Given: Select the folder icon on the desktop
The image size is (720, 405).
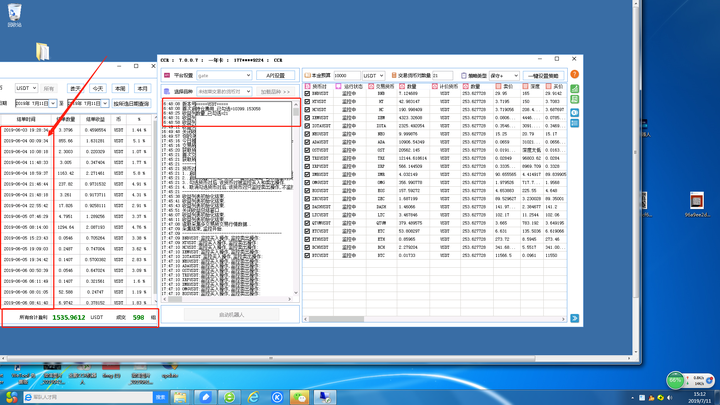Looking at the screenshot, I should [42, 51].
